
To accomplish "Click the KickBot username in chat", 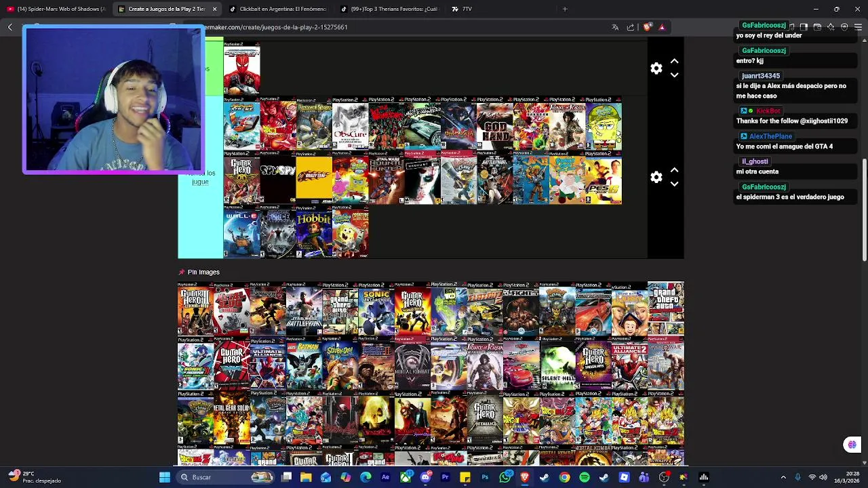I will (768, 111).
